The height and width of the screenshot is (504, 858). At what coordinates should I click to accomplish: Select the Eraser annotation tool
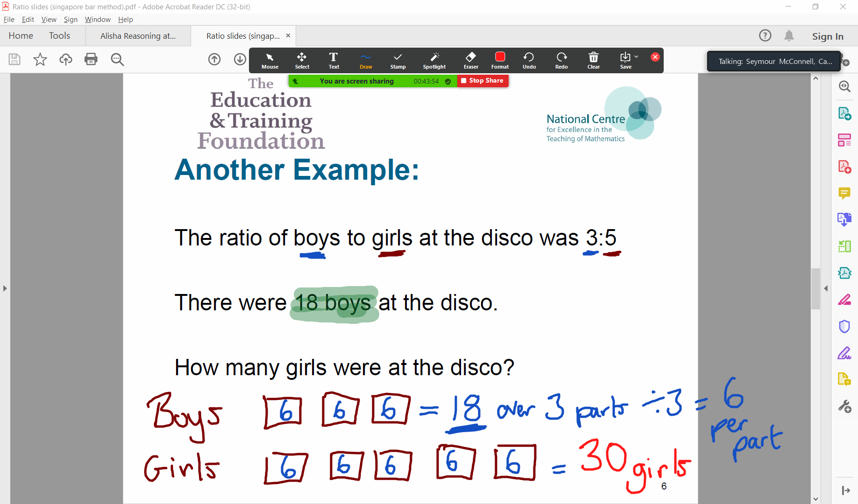[470, 60]
